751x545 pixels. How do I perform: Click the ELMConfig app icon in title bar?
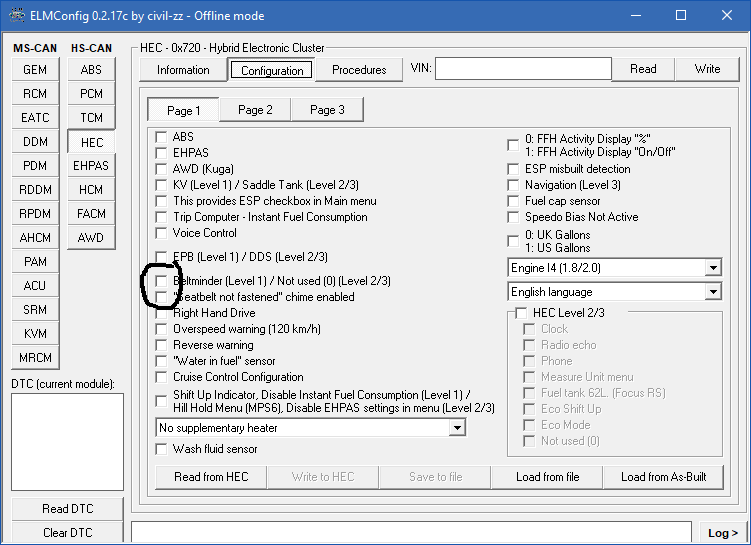pyautogui.click(x=15, y=16)
